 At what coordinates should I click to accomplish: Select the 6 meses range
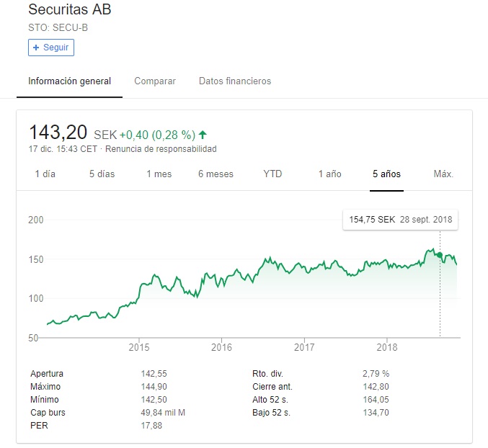pos(216,174)
